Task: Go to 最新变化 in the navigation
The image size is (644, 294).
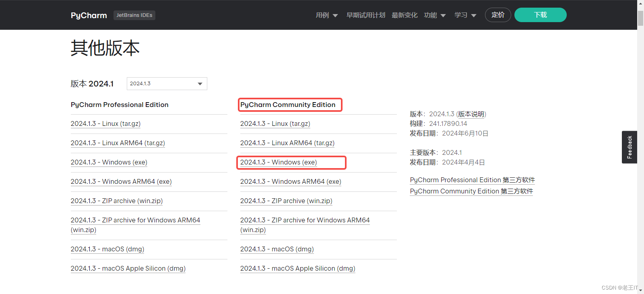Action: tap(405, 15)
